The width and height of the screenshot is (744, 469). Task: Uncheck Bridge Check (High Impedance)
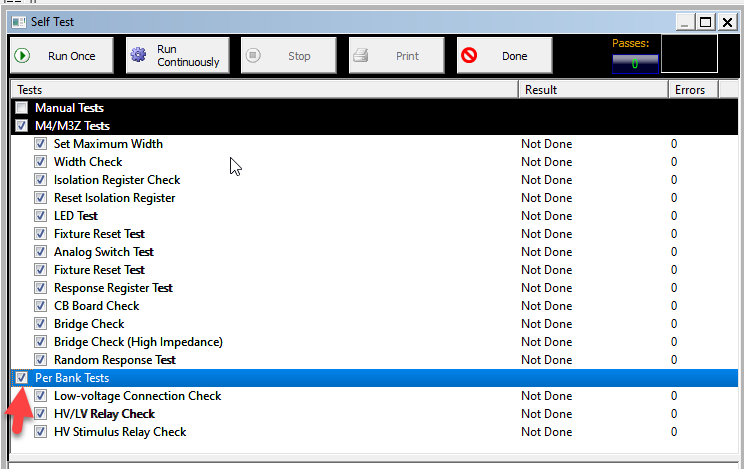(x=41, y=342)
